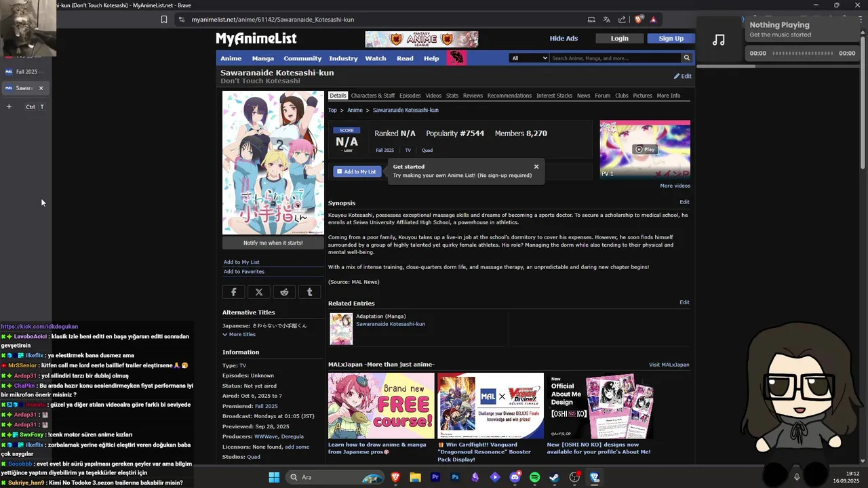
Task: Open the Sawaranaide Kotesashi-kun manga adaptation link
Action: coord(391,324)
